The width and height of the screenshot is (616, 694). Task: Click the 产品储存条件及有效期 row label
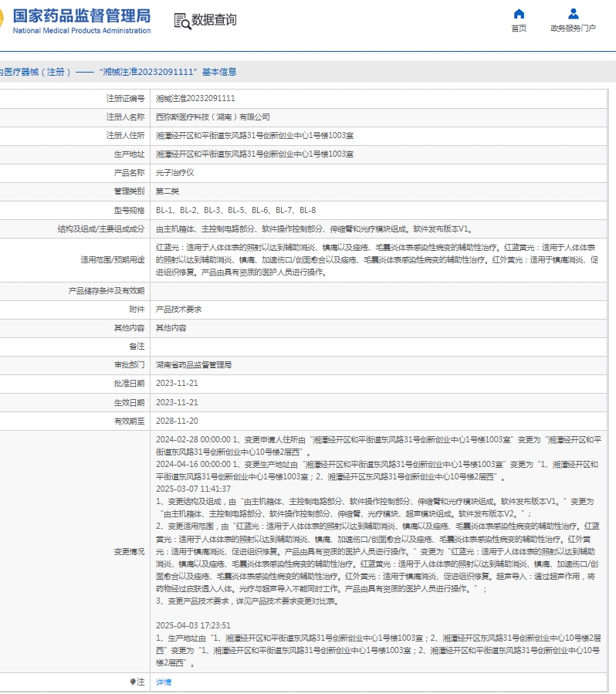tap(107, 291)
